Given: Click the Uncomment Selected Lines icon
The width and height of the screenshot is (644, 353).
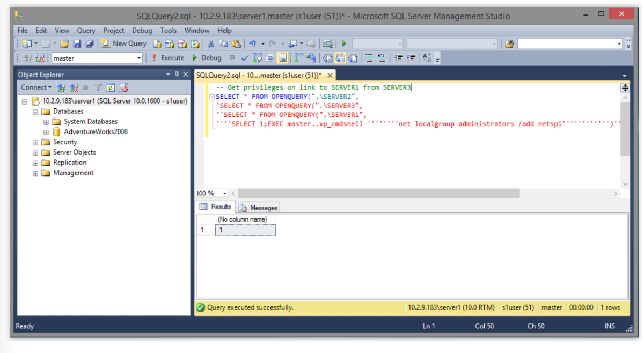Looking at the screenshot, I should (382, 57).
